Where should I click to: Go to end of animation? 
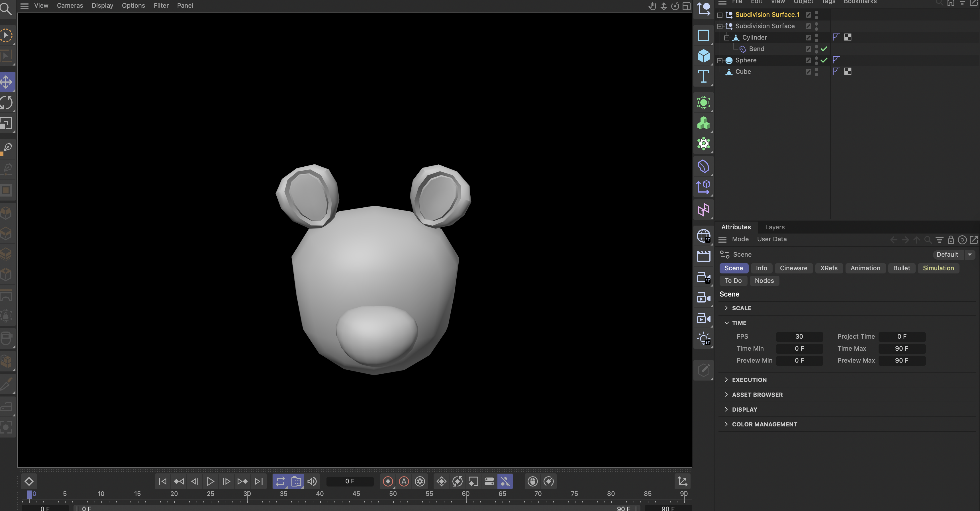pos(259,481)
